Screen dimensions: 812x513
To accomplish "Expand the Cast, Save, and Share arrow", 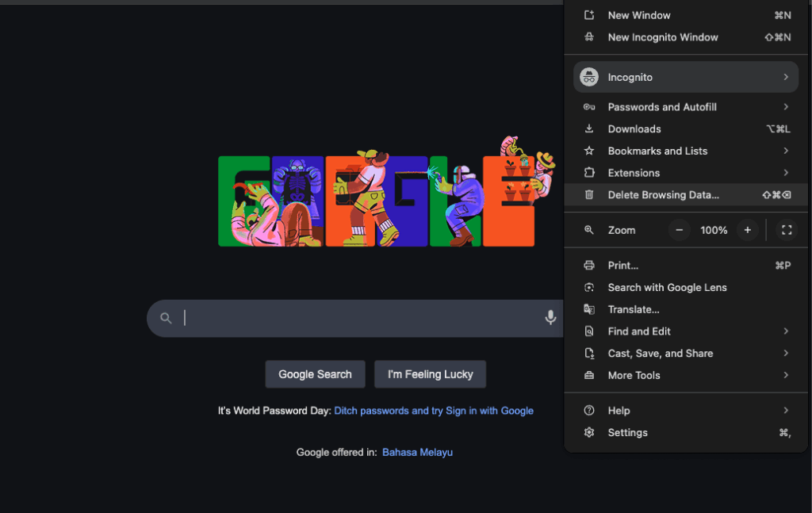I will tap(786, 353).
